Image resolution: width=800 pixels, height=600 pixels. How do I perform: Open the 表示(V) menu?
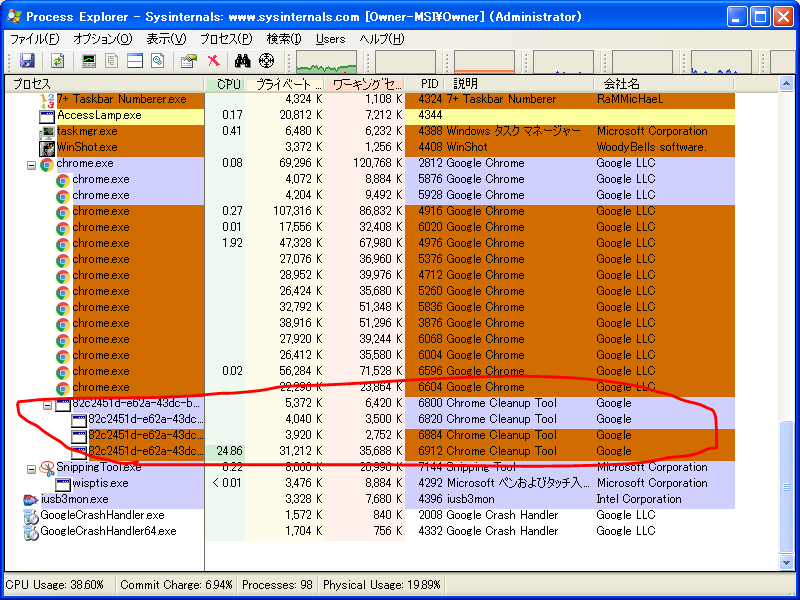click(166, 39)
